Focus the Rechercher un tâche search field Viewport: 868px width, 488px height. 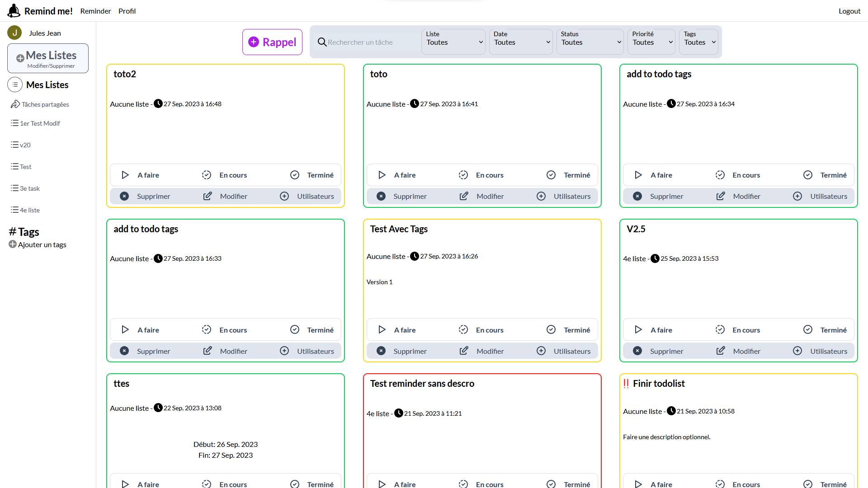tap(371, 42)
